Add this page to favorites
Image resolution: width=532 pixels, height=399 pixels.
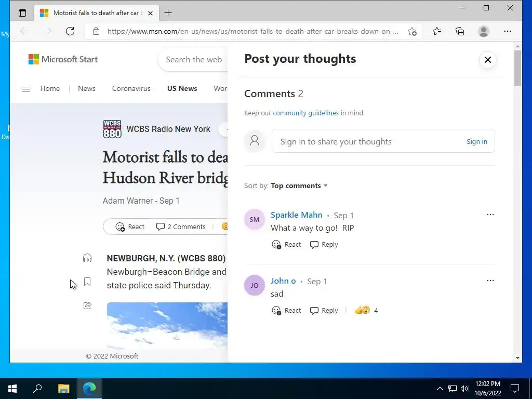point(412,31)
